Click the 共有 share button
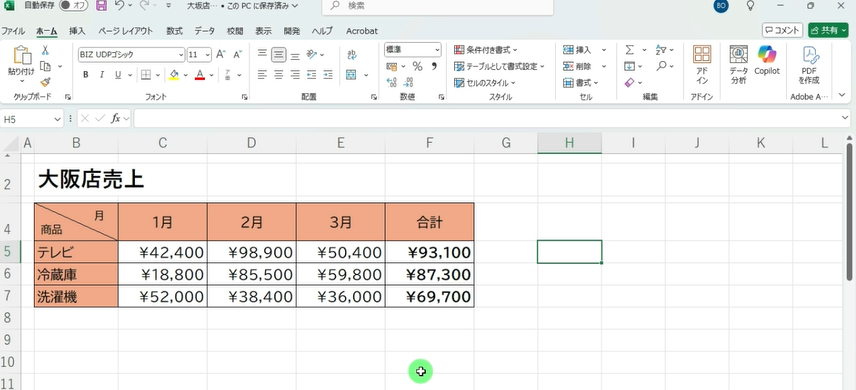Image resolution: width=856 pixels, height=390 pixels. coord(828,31)
